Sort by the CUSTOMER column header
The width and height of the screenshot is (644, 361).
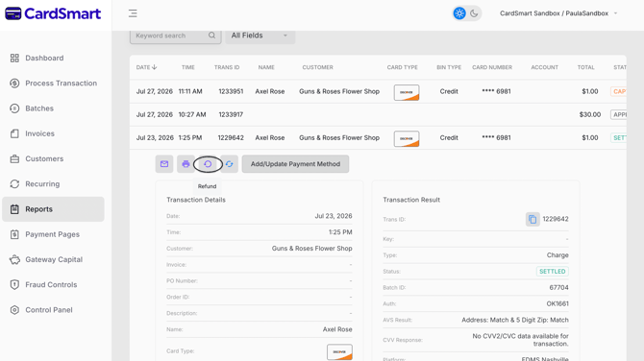coord(317,67)
